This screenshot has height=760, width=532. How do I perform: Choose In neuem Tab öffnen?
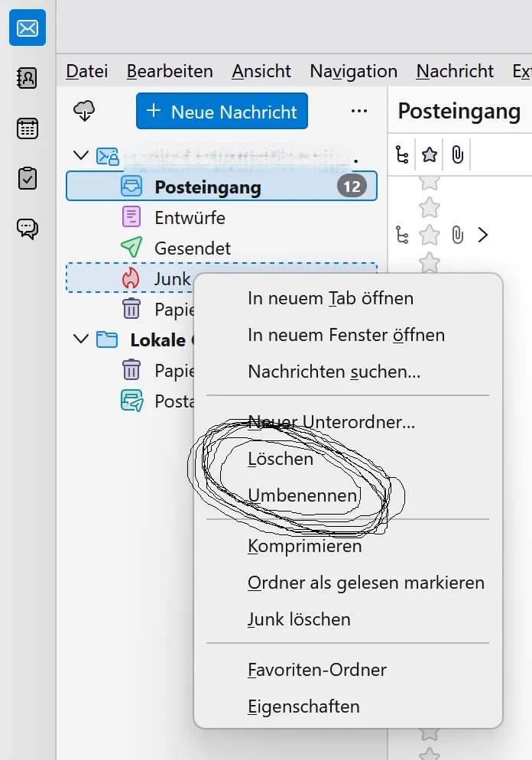(x=348, y=298)
